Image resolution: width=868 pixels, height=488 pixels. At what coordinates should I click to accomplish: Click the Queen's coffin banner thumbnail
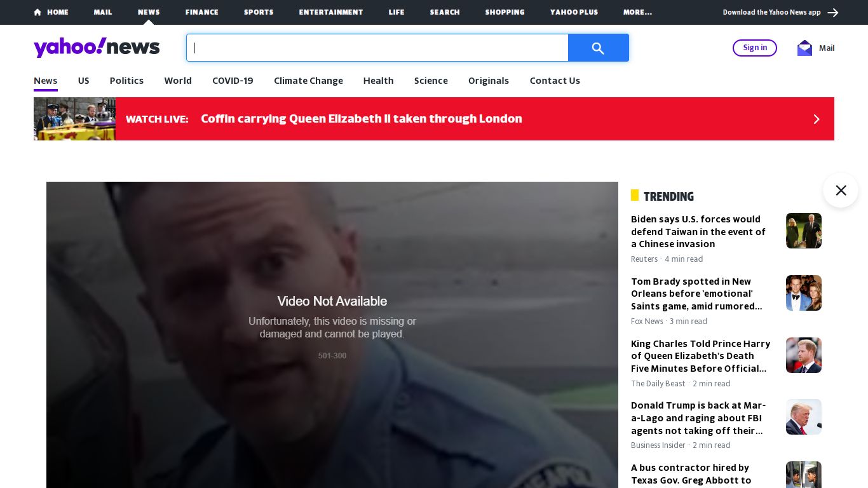click(x=74, y=119)
